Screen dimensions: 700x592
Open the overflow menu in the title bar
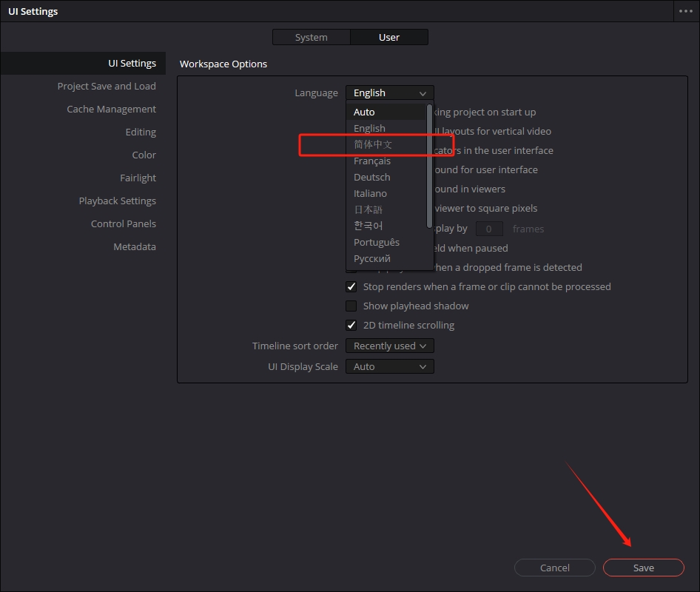click(x=685, y=11)
